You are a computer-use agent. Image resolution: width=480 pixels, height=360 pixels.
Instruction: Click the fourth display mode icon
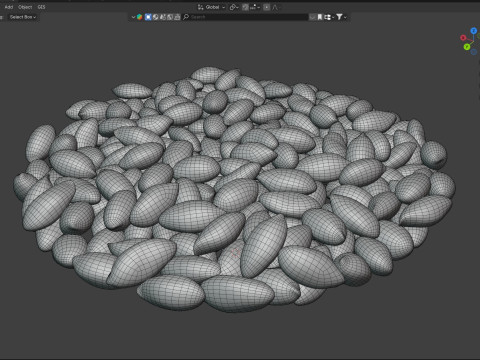170,17
